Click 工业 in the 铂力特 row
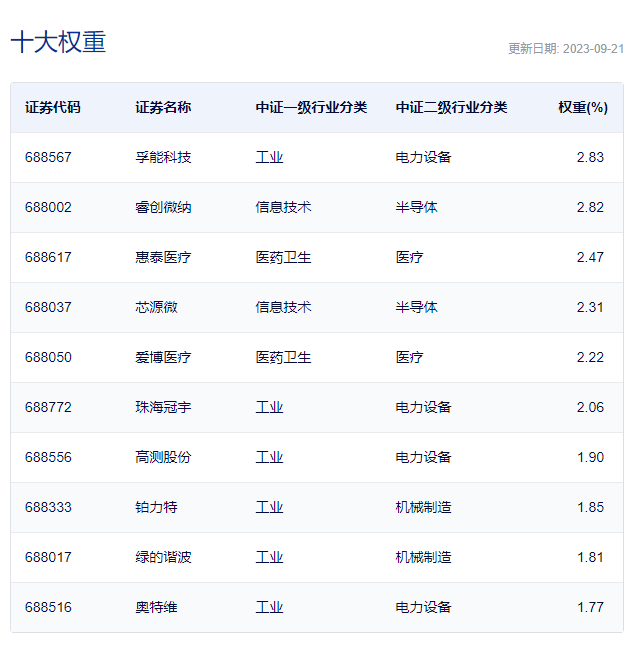The width and height of the screenshot is (640, 664). [x=269, y=507]
